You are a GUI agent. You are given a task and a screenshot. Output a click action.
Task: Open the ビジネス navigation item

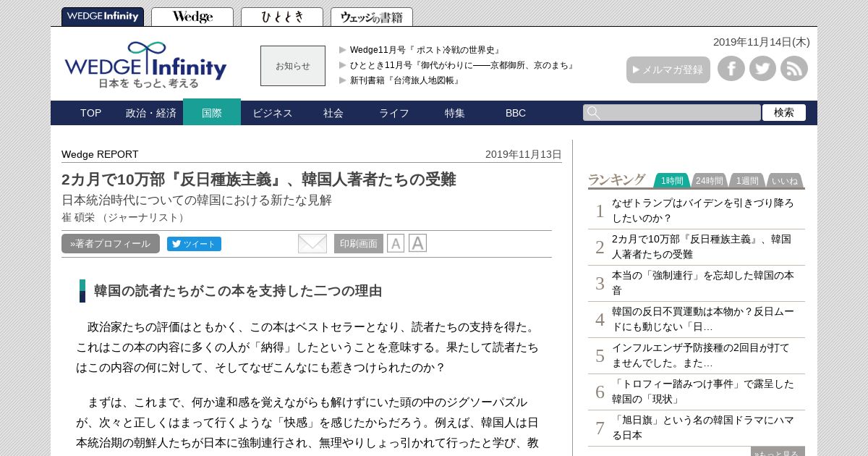click(x=273, y=113)
